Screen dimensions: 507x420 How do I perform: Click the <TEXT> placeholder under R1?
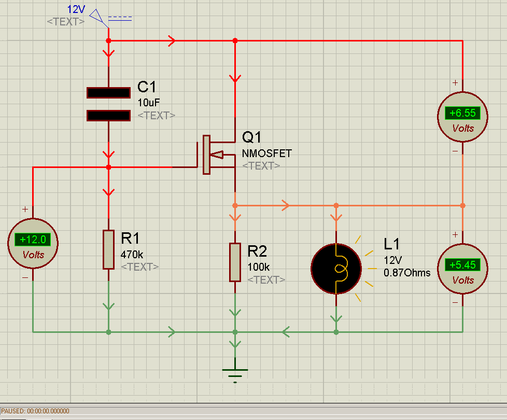tap(139, 267)
